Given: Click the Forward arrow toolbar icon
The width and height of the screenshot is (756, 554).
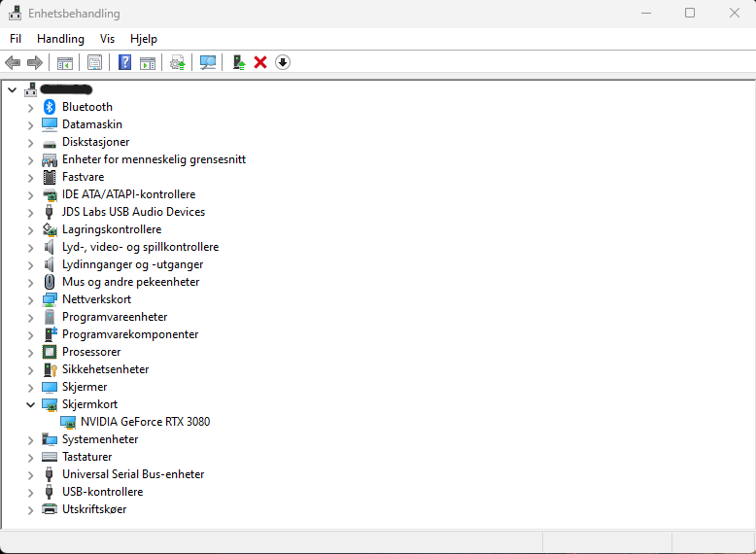Looking at the screenshot, I should [35, 62].
